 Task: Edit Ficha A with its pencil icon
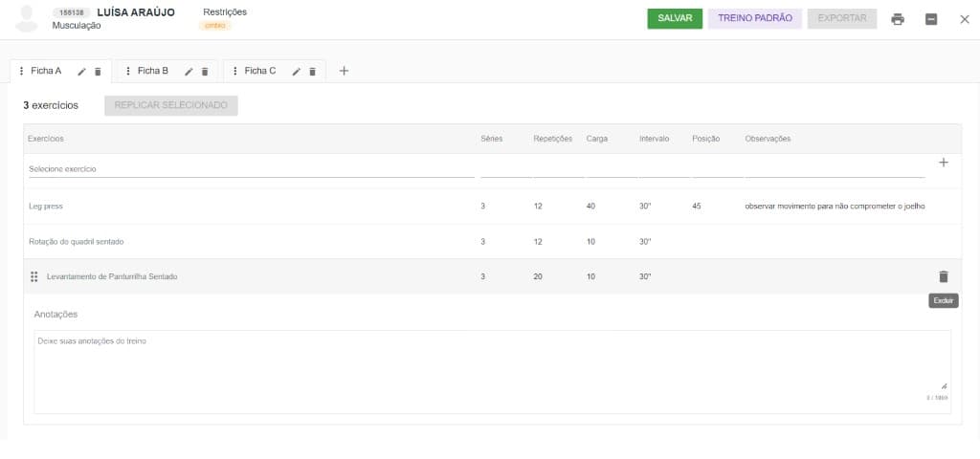(x=81, y=72)
